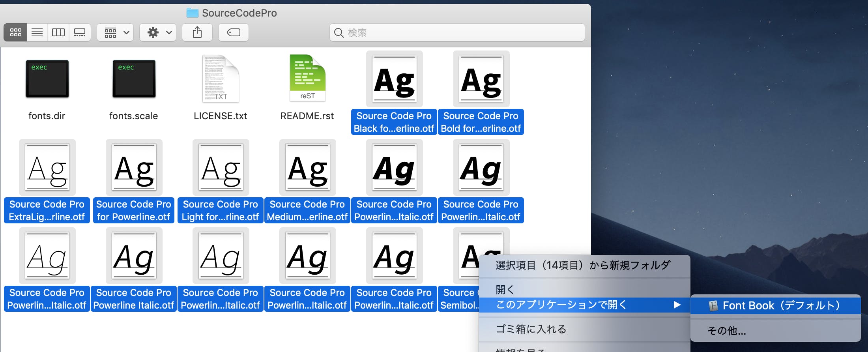Choose 選択項目（14項目）から新規フォルダ menu item
The height and width of the screenshot is (352, 868).
point(584,265)
